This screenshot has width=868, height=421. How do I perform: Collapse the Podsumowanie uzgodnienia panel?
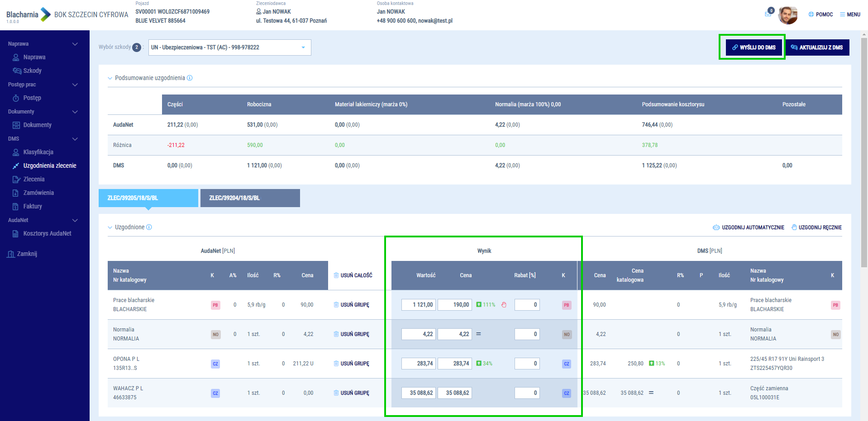pyautogui.click(x=110, y=78)
